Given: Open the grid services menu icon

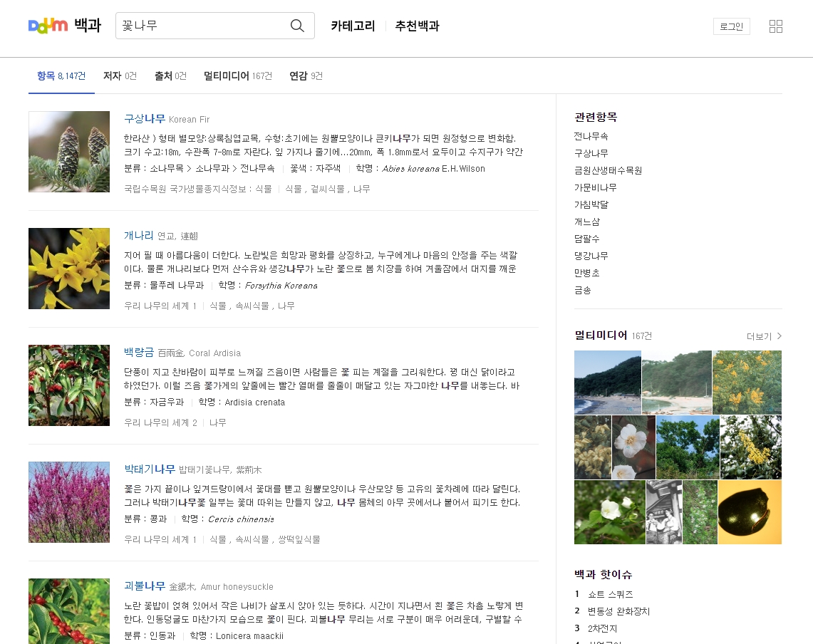Looking at the screenshot, I should (x=776, y=26).
